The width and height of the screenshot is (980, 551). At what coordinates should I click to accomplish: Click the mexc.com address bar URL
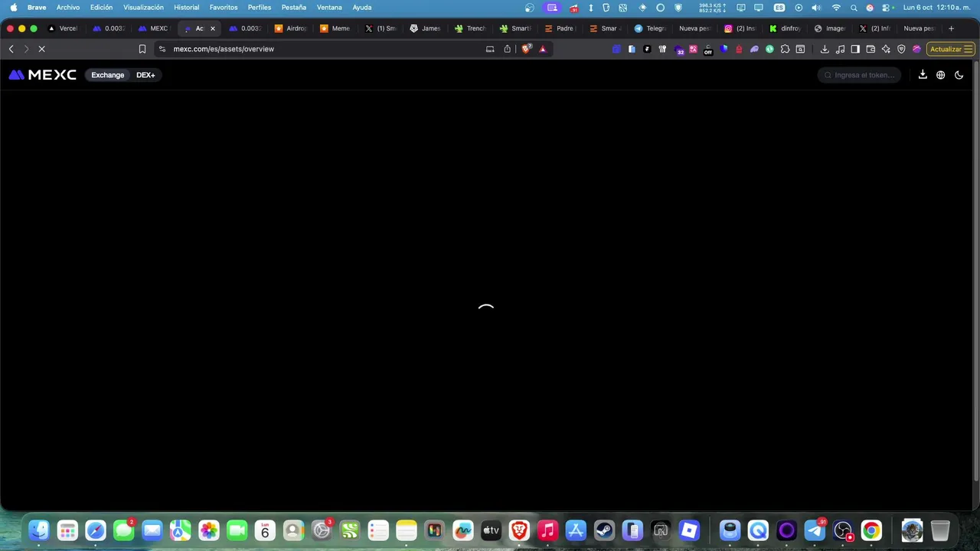224,49
